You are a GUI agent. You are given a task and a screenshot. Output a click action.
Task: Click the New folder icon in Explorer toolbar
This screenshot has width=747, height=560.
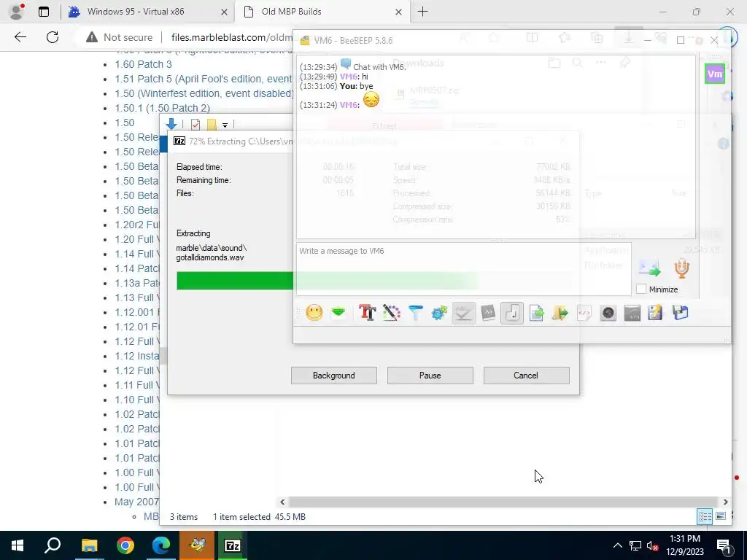point(212,124)
